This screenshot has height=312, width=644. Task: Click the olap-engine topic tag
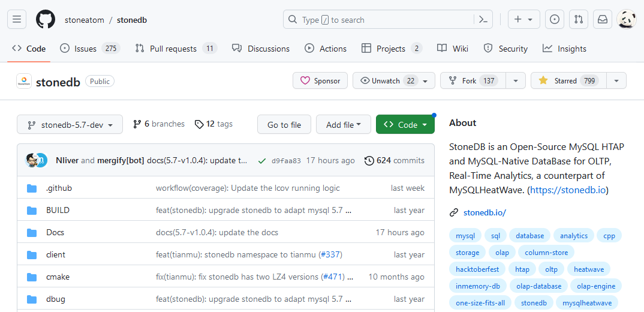pos(596,286)
